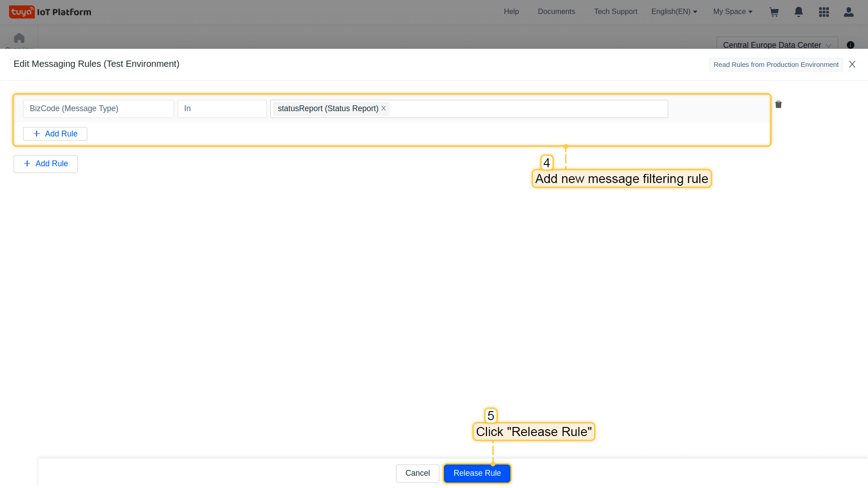Open the In operator dropdown
Viewport: 868px width, 488px height.
tap(222, 109)
